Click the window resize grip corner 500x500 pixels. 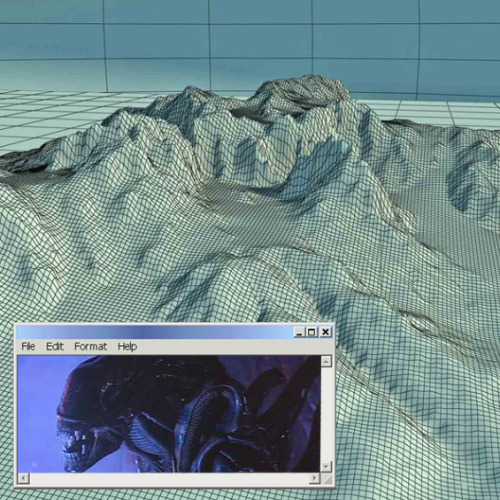click(x=327, y=479)
